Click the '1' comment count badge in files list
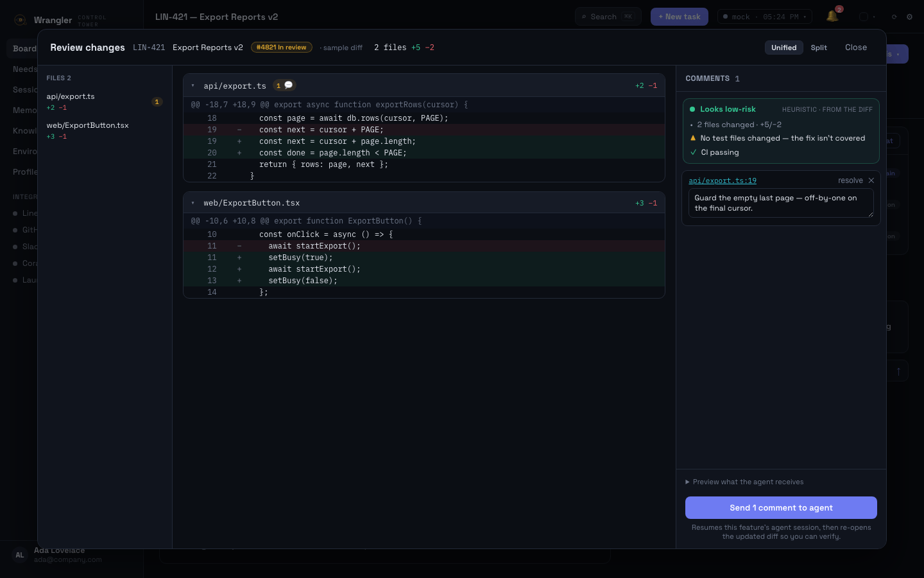Viewport: 924px width, 578px height. 157,102
